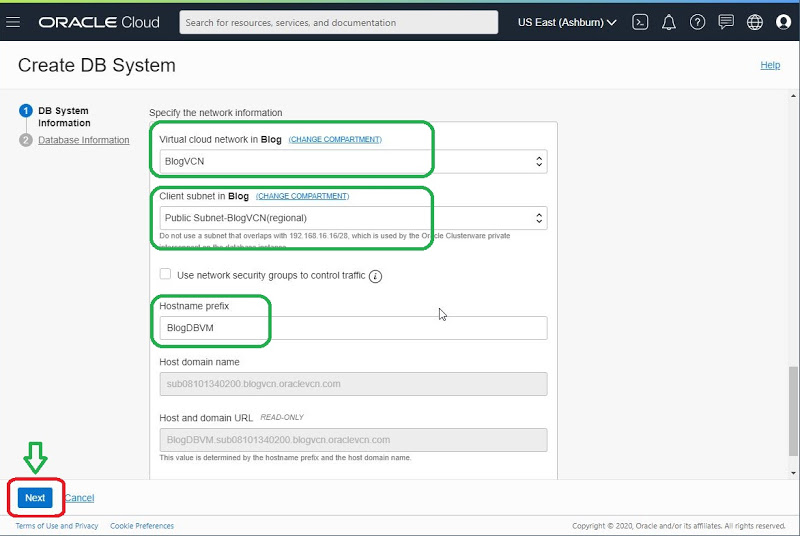Screen dimensions: 800x536
Task: Open the support chat icon
Action: click(726, 22)
